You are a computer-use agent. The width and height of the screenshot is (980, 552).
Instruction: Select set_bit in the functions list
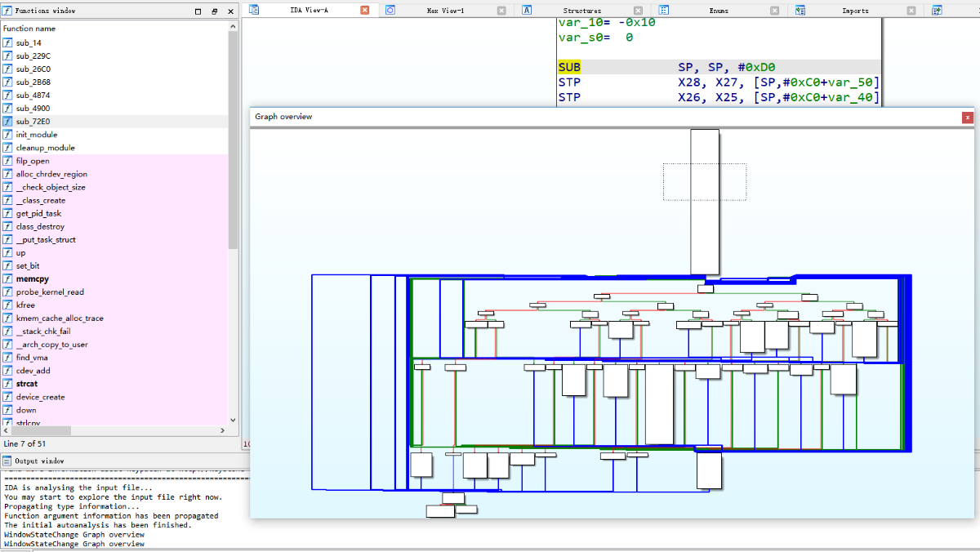point(114,266)
